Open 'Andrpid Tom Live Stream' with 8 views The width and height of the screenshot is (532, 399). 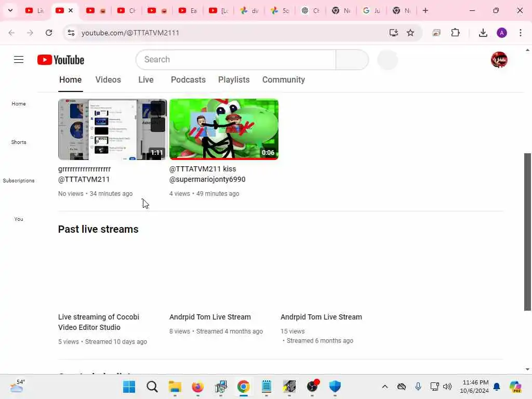pyautogui.click(x=210, y=317)
